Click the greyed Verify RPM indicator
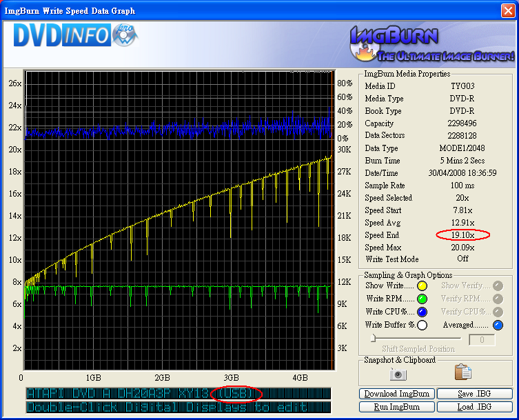The height and width of the screenshot is (420, 519). pos(498,299)
